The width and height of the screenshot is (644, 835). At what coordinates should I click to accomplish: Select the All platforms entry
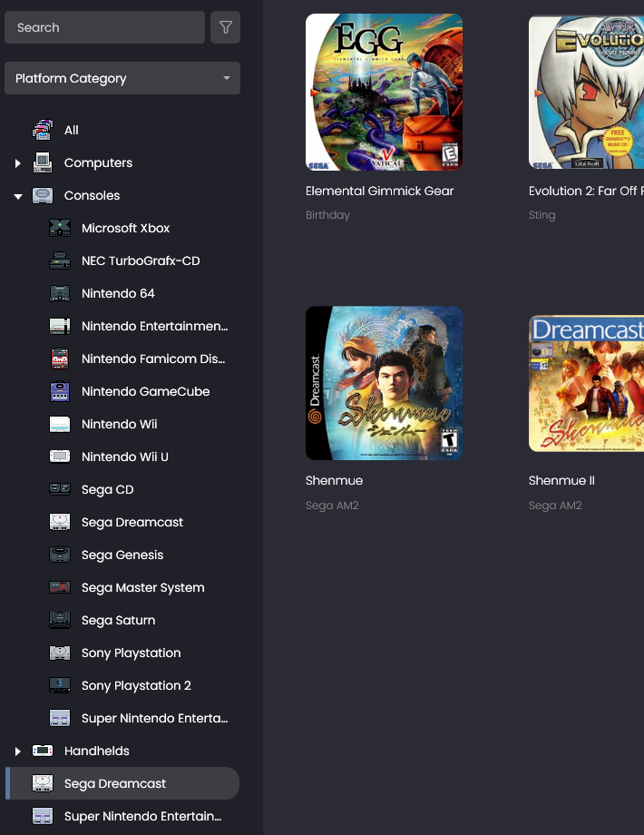tap(71, 131)
